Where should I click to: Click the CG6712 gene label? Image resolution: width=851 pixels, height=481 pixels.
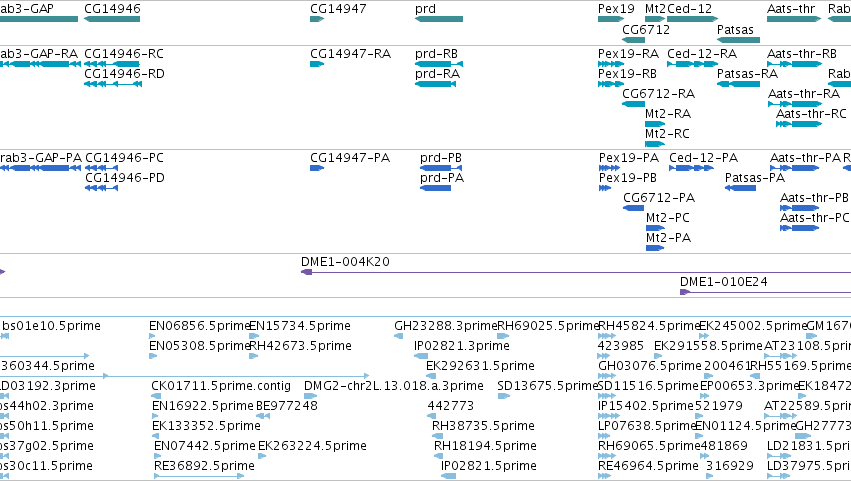tap(646, 30)
